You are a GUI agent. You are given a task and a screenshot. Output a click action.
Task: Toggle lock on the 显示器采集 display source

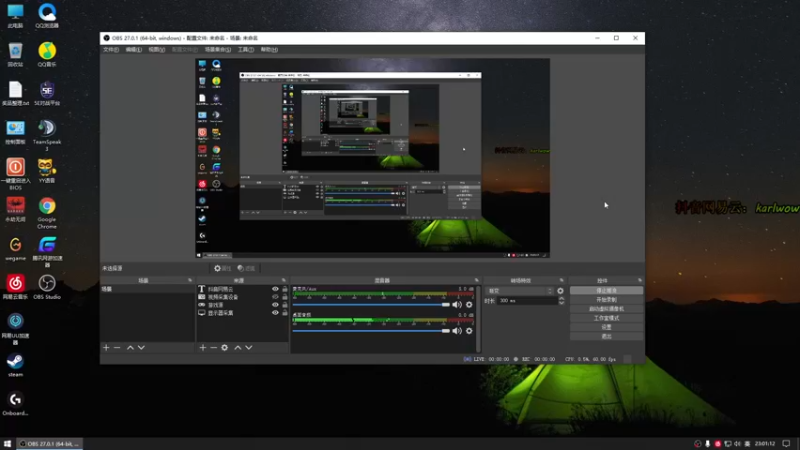pos(285,313)
